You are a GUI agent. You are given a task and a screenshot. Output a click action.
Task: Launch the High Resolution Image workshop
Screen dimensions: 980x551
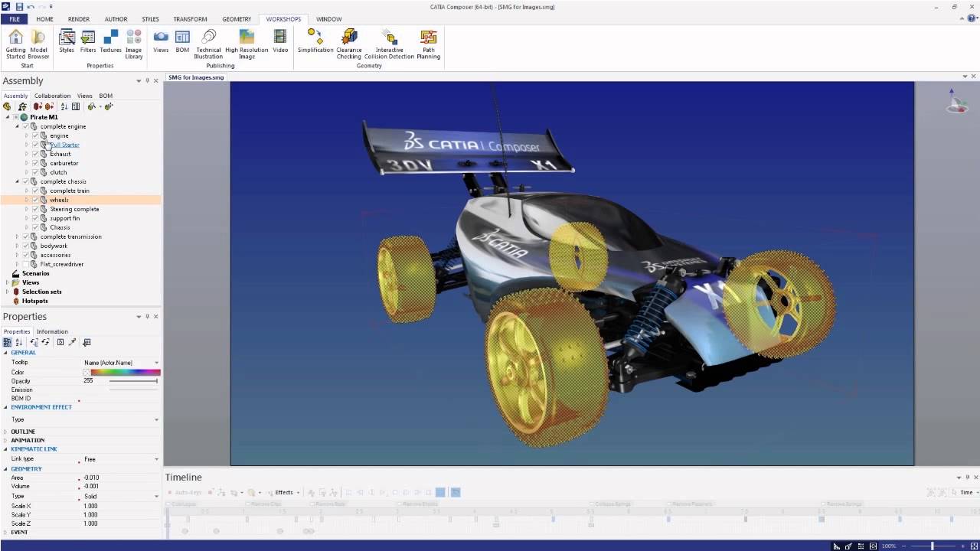(247, 44)
